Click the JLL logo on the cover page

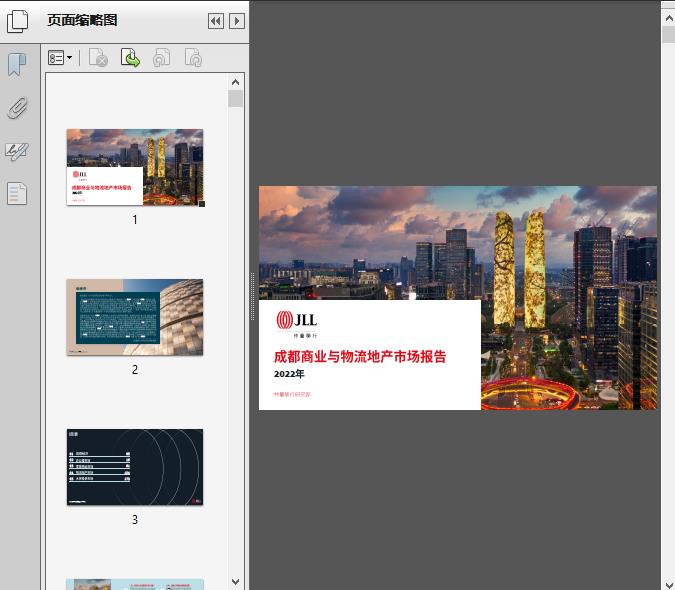[x=297, y=324]
